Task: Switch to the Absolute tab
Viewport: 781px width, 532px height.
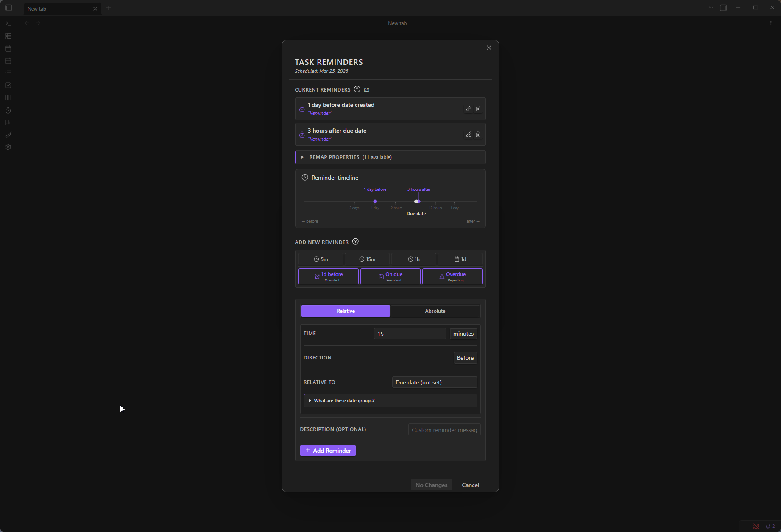Action: [435, 311]
